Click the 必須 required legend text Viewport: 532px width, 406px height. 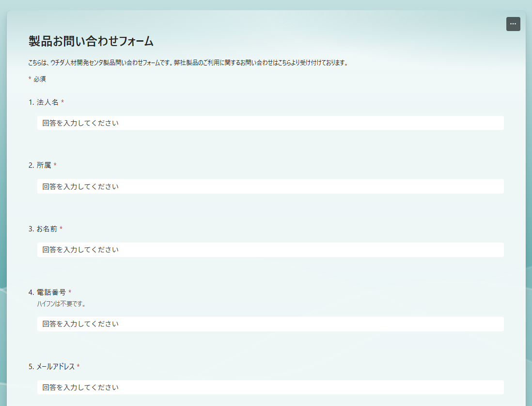coord(40,79)
